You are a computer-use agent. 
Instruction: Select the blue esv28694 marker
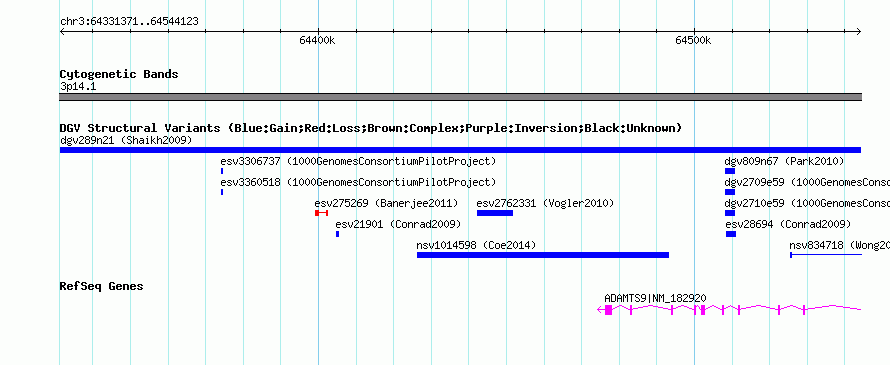tap(731, 234)
